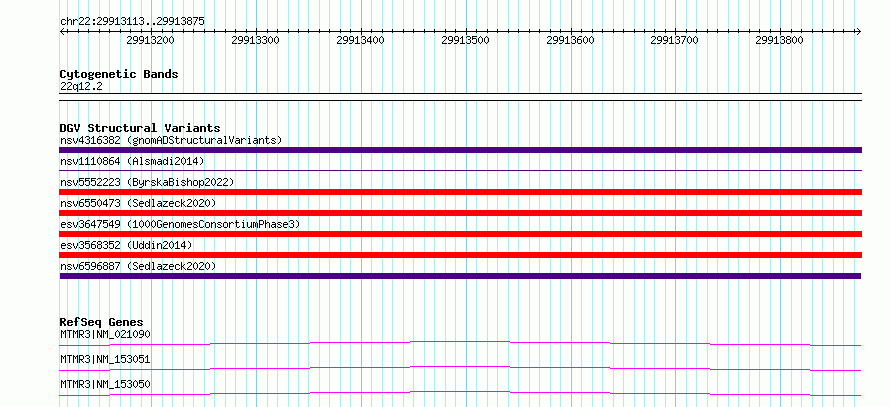Viewport: 890px width, 407px height.
Task: Open gene MTMR3|NM_153050
Action: [105, 384]
